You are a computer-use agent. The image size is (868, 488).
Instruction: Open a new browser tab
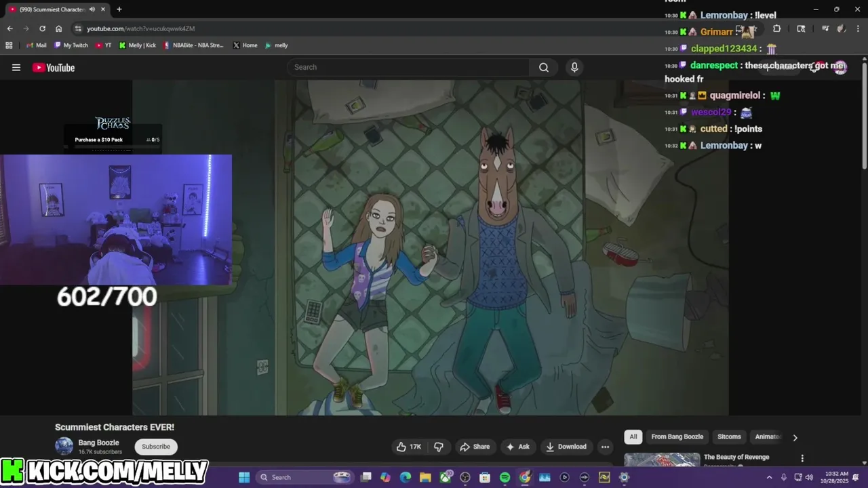click(x=119, y=9)
